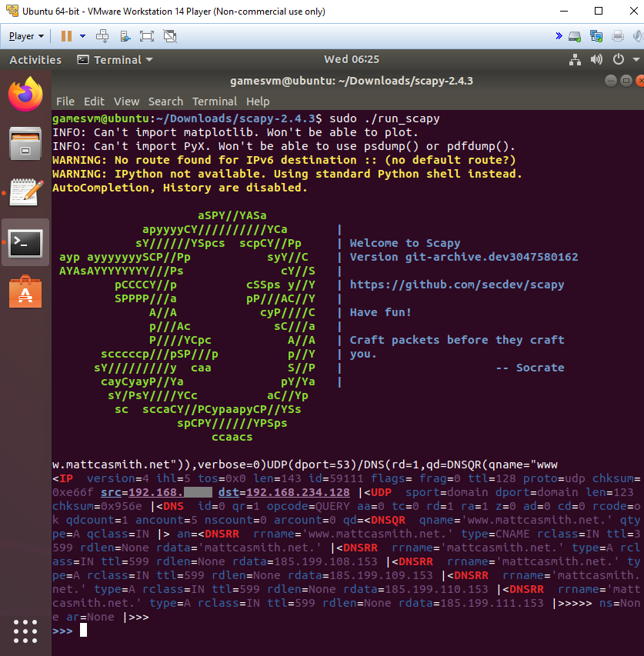644x656 pixels.
Task: Click the power icon in Ubuntu top bar
Action: pyautogui.click(x=619, y=59)
